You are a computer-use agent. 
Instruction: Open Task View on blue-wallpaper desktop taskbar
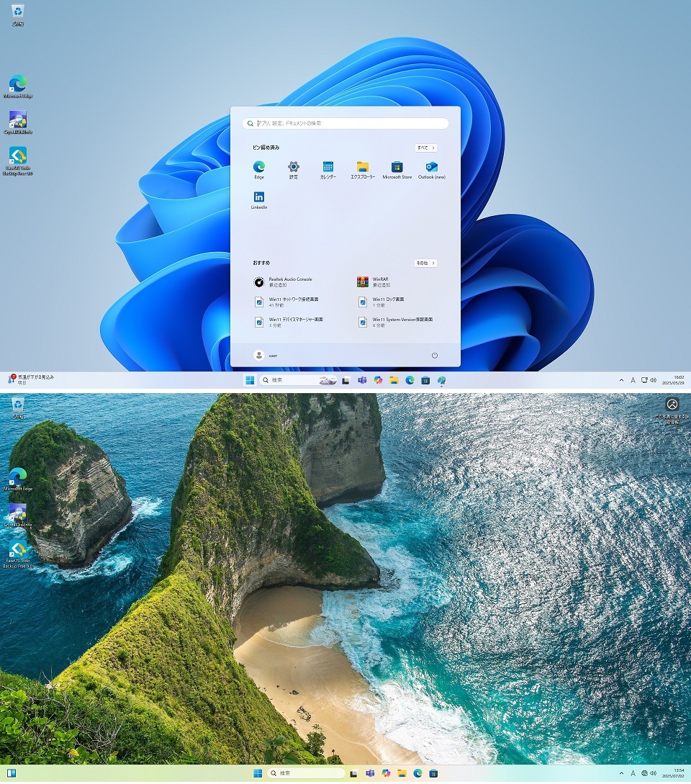click(x=345, y=381)
